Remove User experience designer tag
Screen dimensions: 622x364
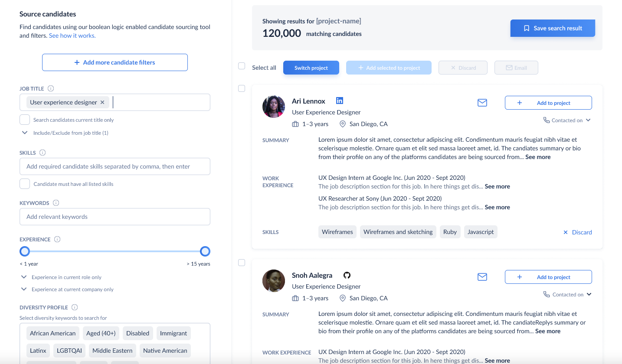pos(102,102)
